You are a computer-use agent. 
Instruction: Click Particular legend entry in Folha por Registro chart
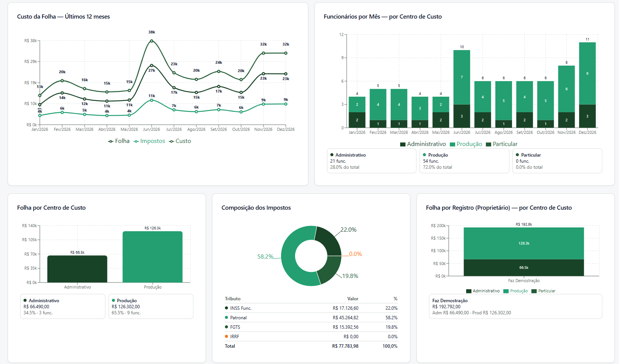544,291
